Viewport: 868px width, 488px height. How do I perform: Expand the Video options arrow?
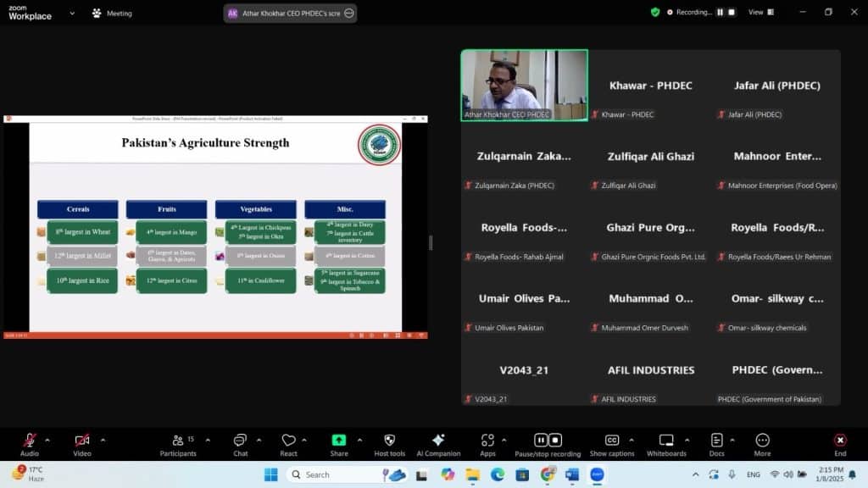(103, 440)
